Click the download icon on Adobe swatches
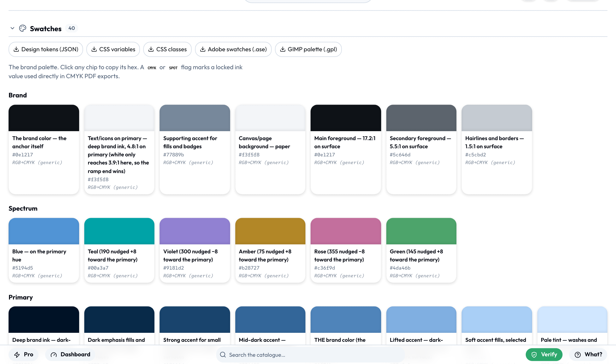Image resolution: width=616 pixels, height=364 pixels. (x=203, y=49)
